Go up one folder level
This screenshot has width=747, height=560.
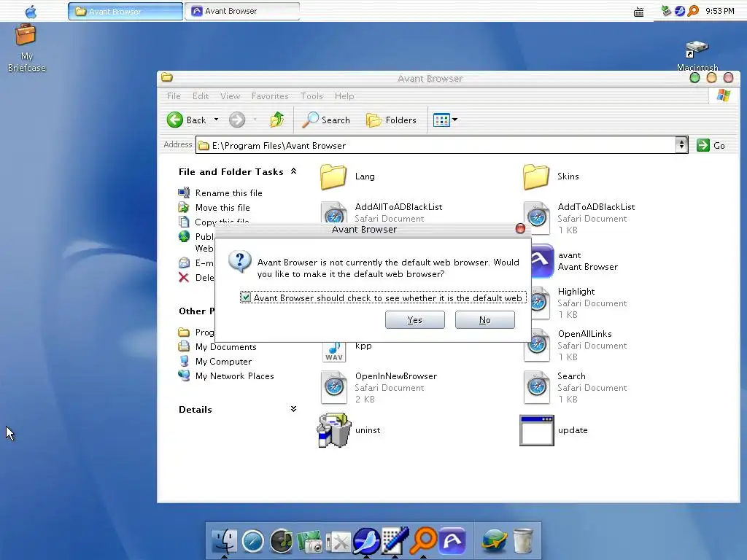(276, 120)
